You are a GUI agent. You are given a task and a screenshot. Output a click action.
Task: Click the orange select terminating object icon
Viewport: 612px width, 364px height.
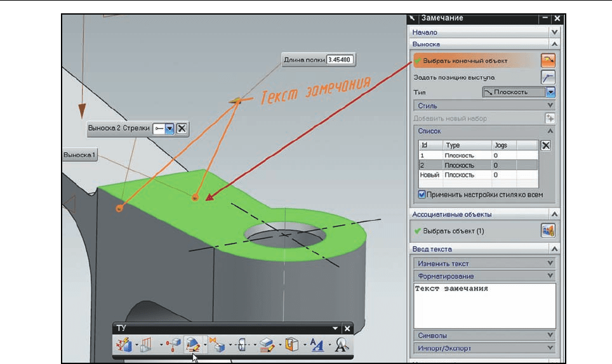[x=548, y=60]
